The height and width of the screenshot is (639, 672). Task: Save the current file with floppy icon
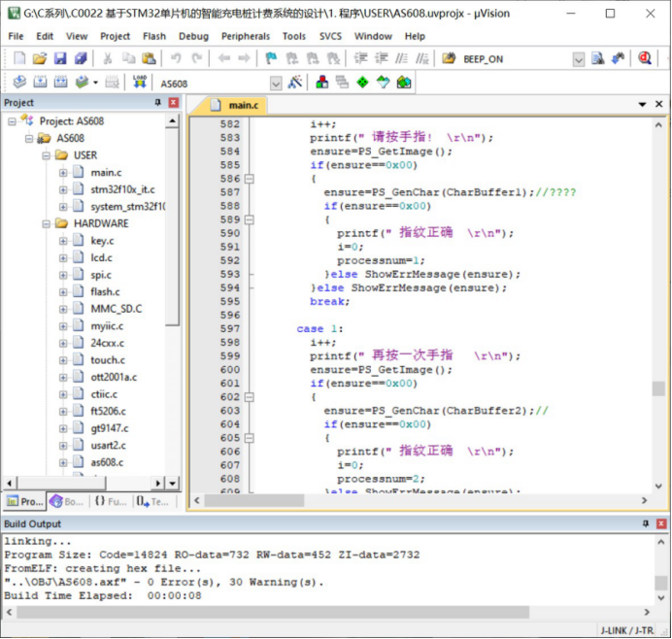(x=60, y=58)
